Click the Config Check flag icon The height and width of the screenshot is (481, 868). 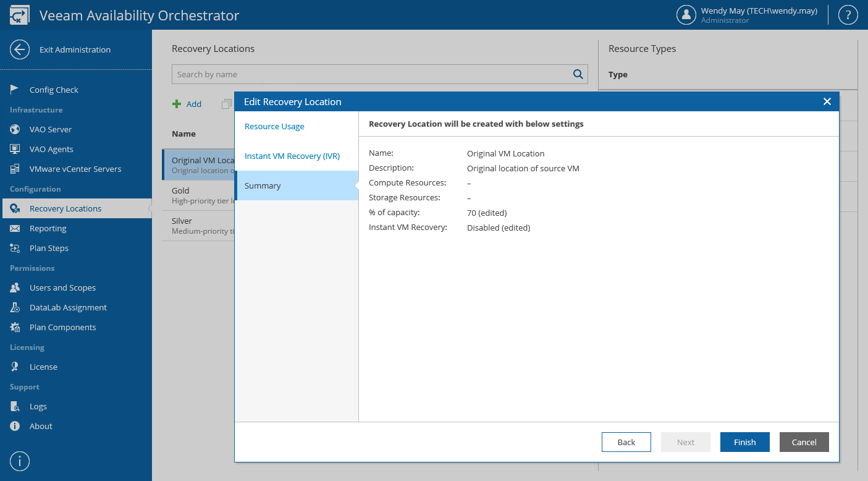point(15,90)
